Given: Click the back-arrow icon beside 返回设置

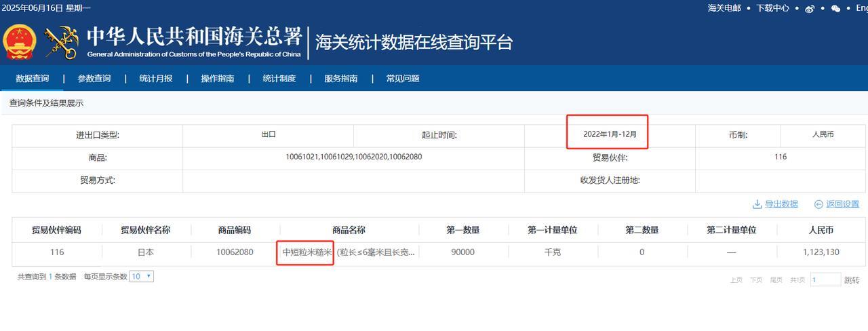Looking at the screenshot, I should point(818,204).
